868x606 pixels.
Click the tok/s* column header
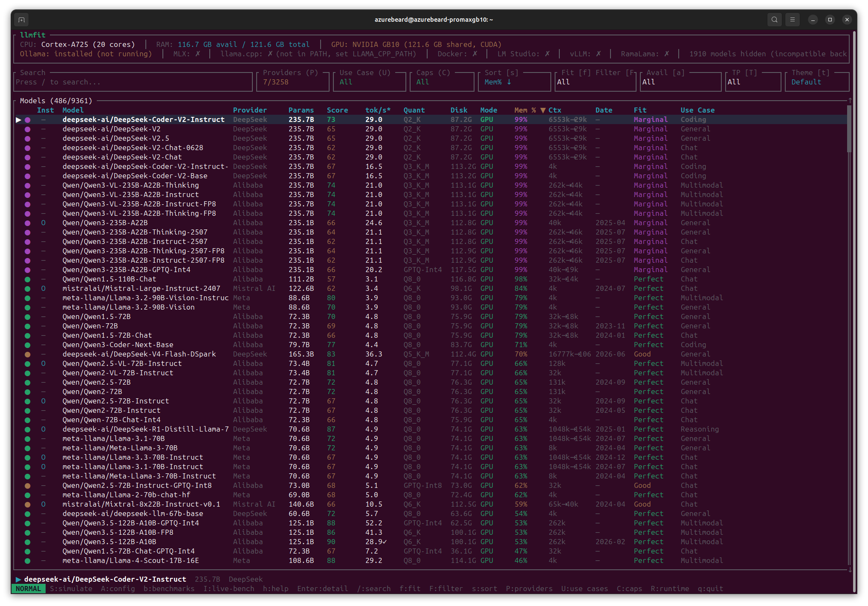(378, 110)
